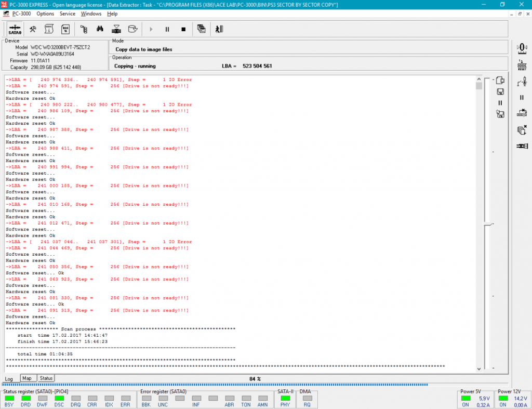Open the crossed tools utility icon
Viewport: 532px width, 409px height.
click(33, 29)
